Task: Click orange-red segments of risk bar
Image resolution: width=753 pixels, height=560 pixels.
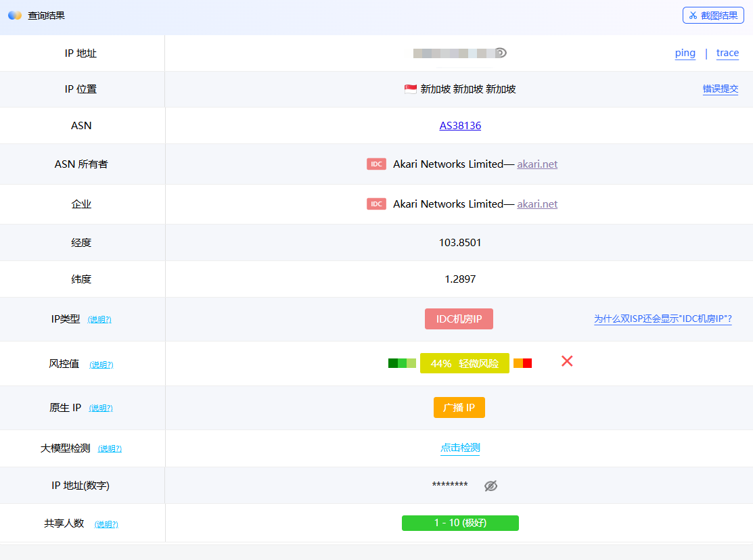Action: coord(522,363)
